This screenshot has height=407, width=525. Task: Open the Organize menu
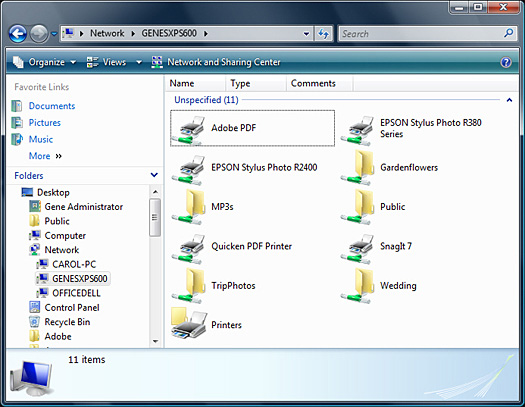[x=44, y=62]
